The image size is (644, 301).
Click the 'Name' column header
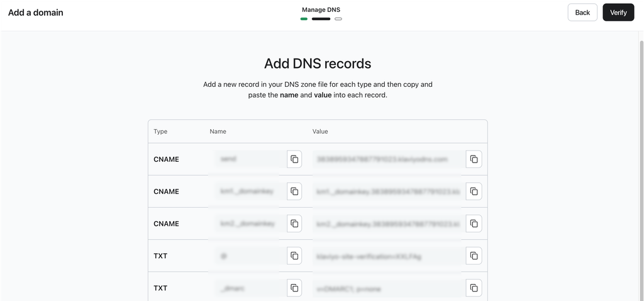click(x=218, y=132)
